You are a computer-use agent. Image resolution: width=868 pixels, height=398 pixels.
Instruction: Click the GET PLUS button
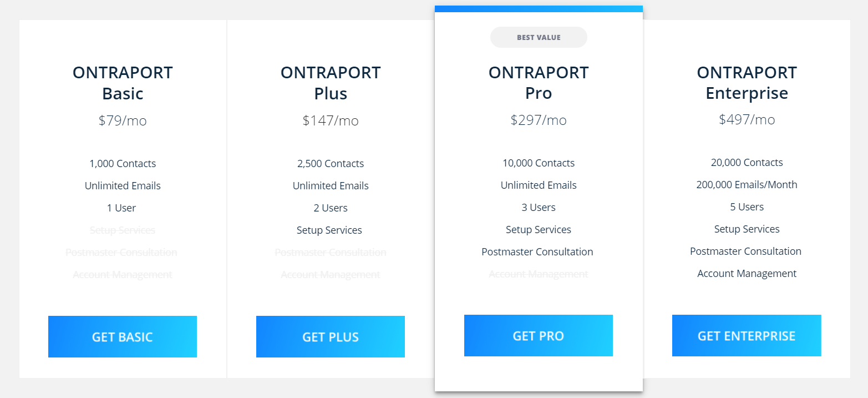tap(331, 336)
